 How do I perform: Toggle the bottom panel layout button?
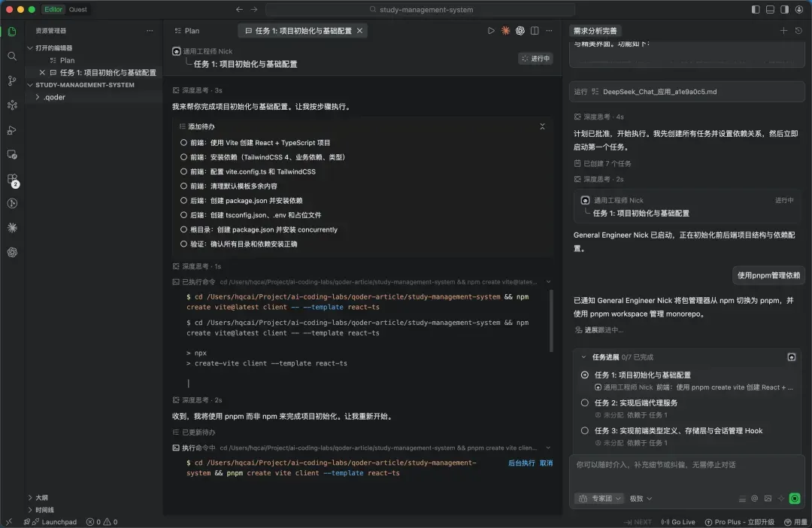click(x=770, y=10)
